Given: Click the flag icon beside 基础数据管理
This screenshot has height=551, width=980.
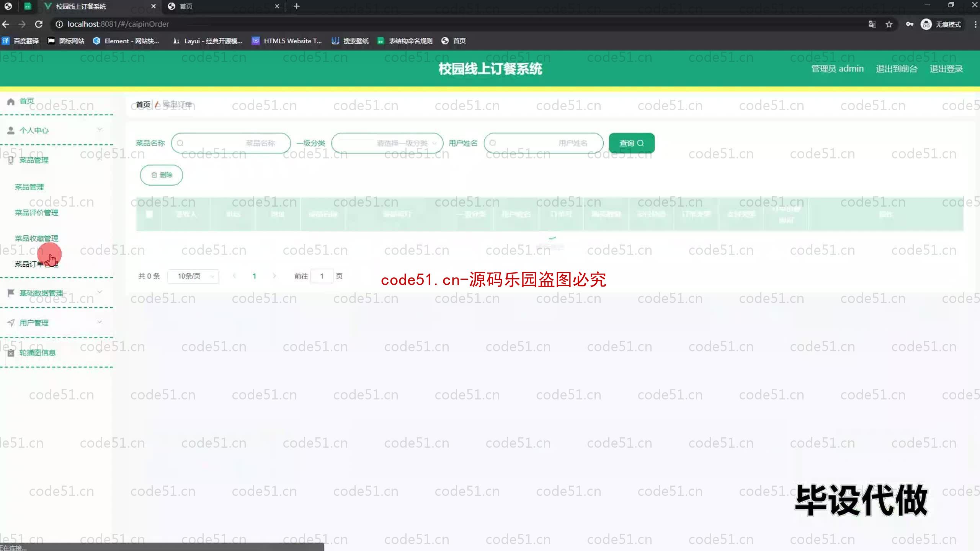Looking at the screenshot, I should [x=11, y=293].
